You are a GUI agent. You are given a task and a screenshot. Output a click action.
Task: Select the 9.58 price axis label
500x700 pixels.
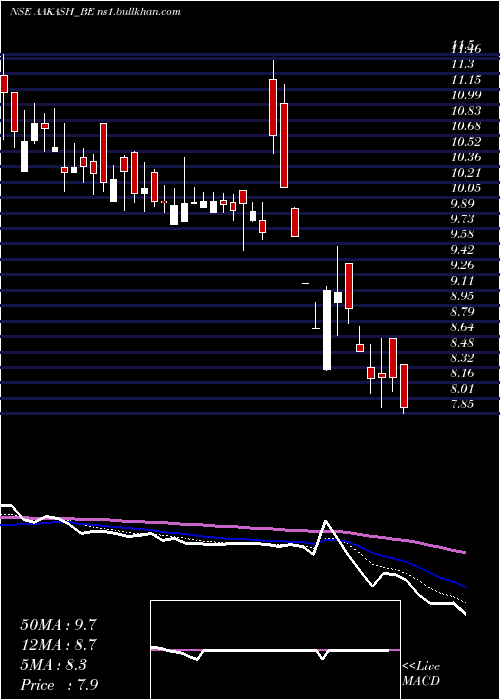(x=464, y=234)
